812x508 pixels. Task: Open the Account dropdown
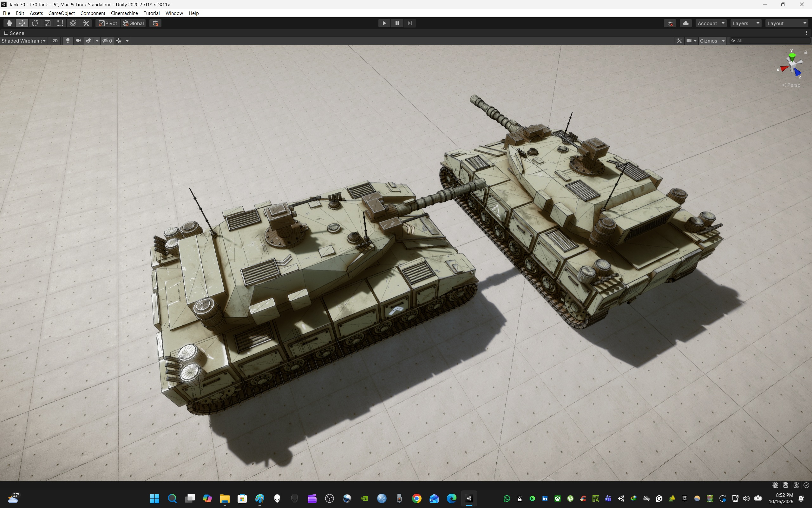coord(711,23)
